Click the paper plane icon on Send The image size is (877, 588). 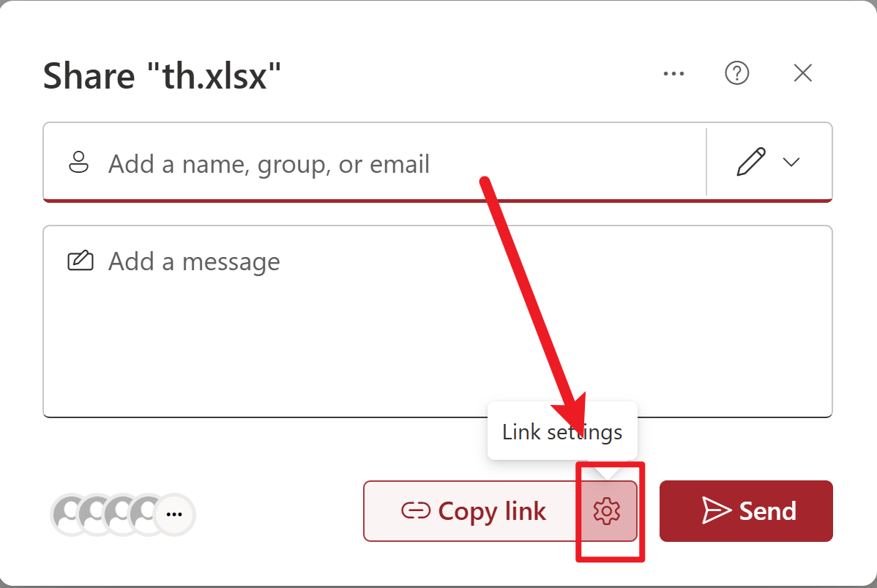pos(717,511)
